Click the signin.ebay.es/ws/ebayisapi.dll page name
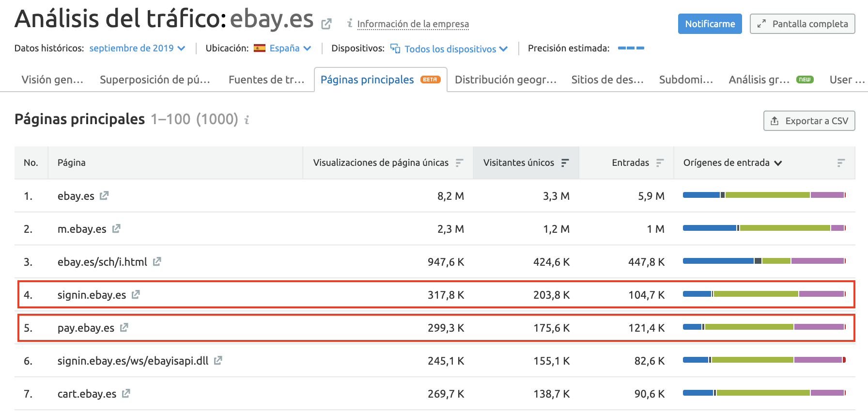This screenshot has width=868, height=417. (133, 361)
